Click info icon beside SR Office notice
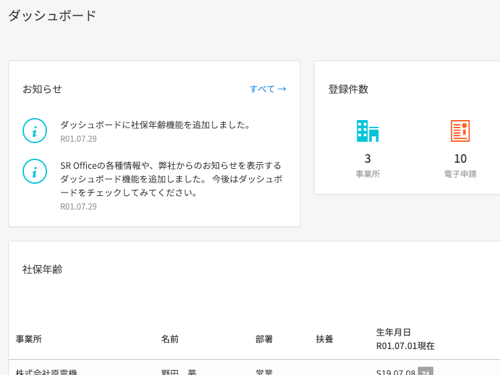This screenshot has width=500, height=375. tap(35, 171)
